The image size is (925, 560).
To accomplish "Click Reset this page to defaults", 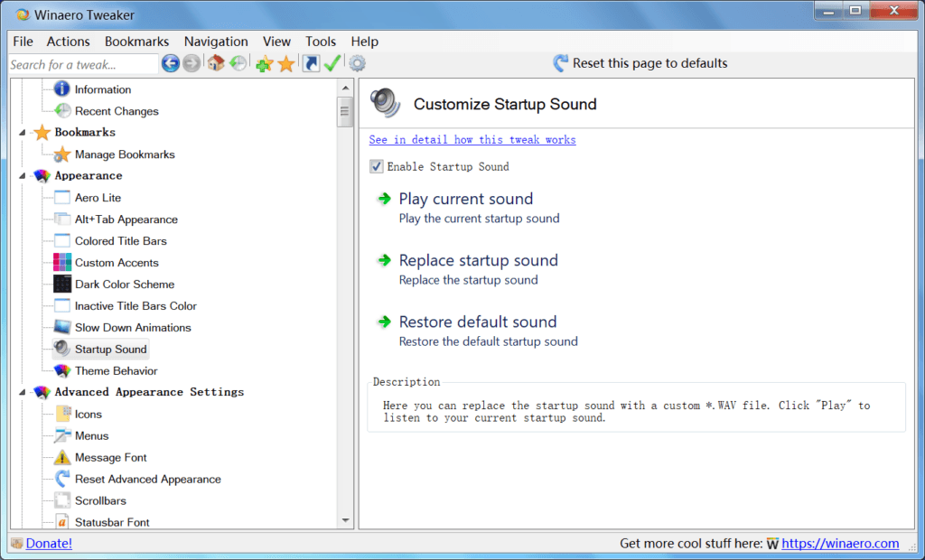I will (649, 63).
